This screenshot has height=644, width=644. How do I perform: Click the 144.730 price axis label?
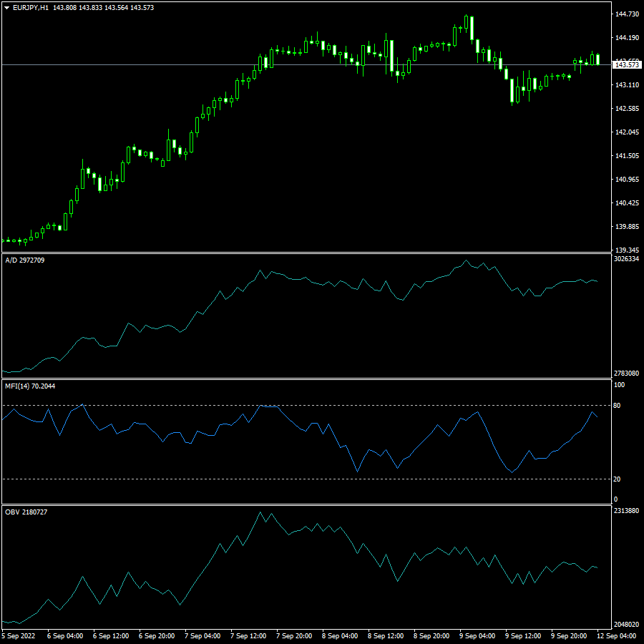tap(627, 14)
